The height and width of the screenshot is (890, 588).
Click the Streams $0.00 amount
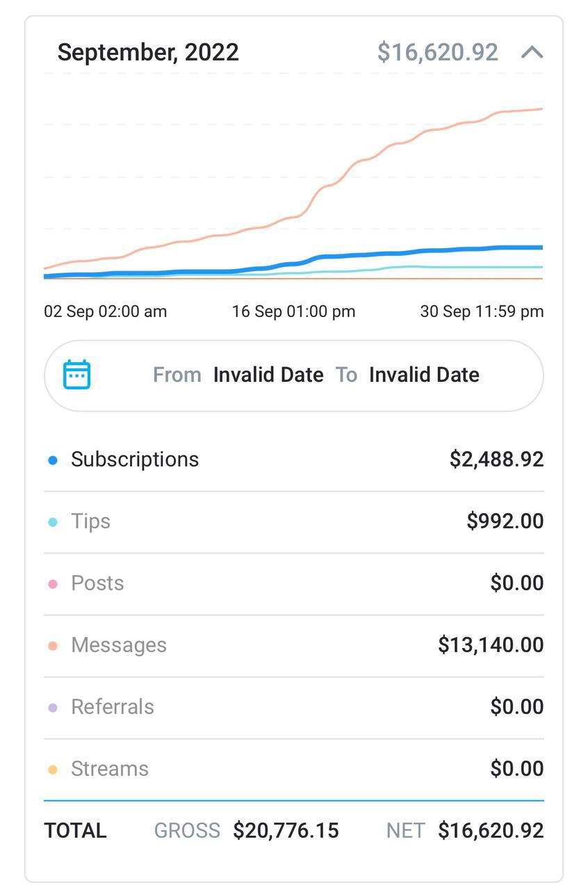click(x=516, y=769)
